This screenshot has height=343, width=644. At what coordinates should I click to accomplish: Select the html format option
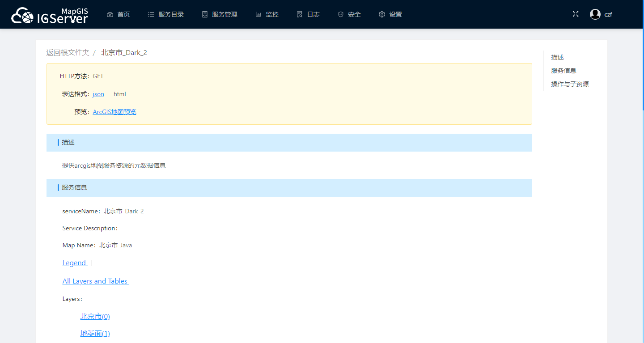coord(120,94)
